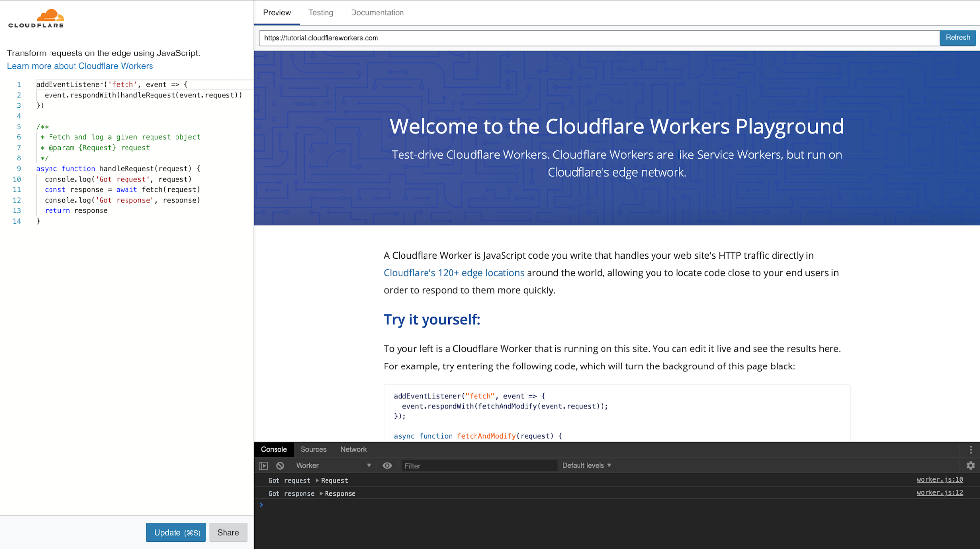Focus the console Filter field
The image size is (980, 549).
[x=479, y=466]
